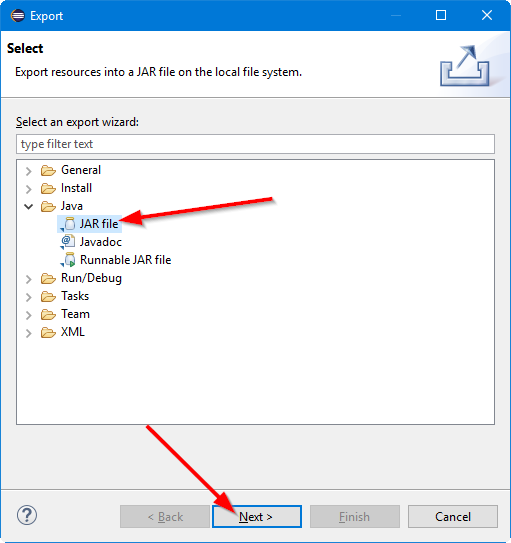The image size is (511, 543).
Task: Expand the Install category arrow
Action: pos(29,189)
